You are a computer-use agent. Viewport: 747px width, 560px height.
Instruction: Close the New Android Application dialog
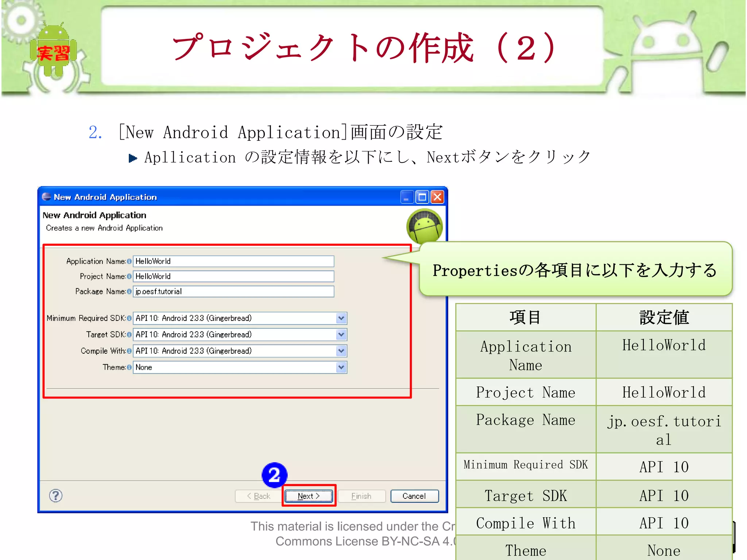click(437, 197)
